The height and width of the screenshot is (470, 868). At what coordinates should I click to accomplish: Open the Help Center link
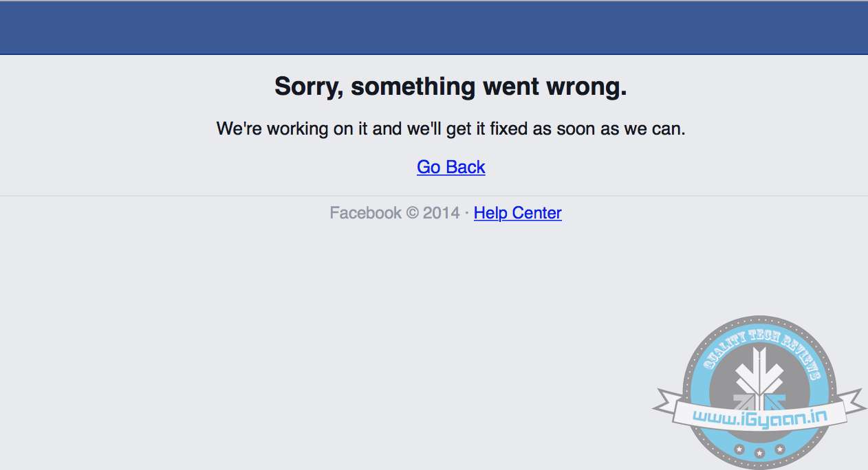[x=517, y=213]
